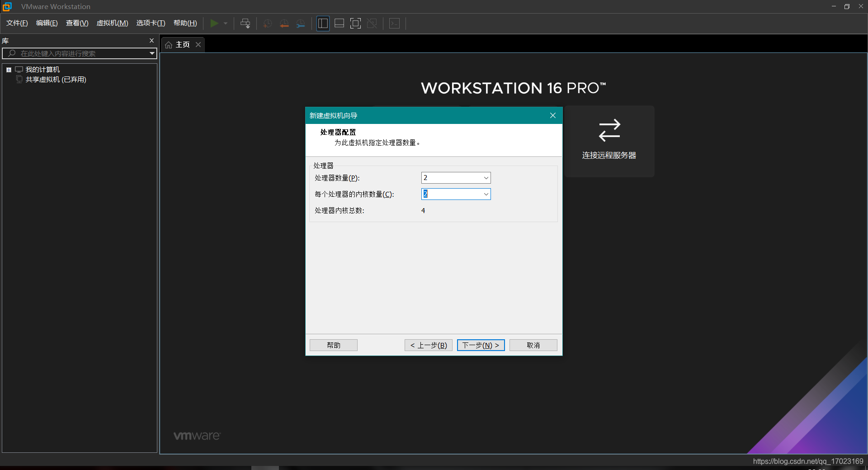
Task: Click the 处理器内核总数 value 4
Action: [x=423, y=210]
